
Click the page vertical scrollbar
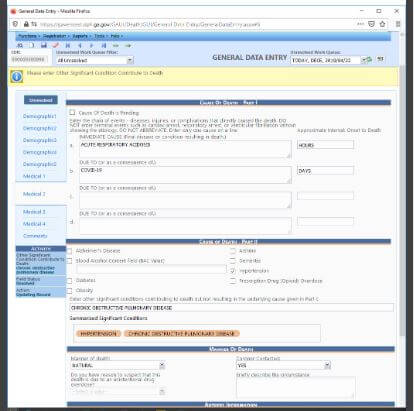[x=403, y=200]
